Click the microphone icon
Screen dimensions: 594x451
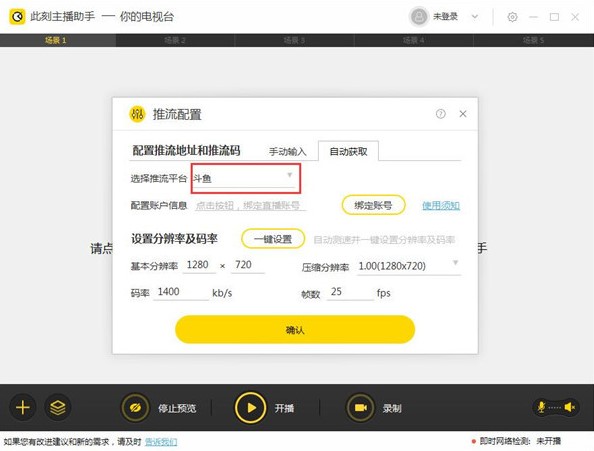pyautogui.click(x=541, y=407)
